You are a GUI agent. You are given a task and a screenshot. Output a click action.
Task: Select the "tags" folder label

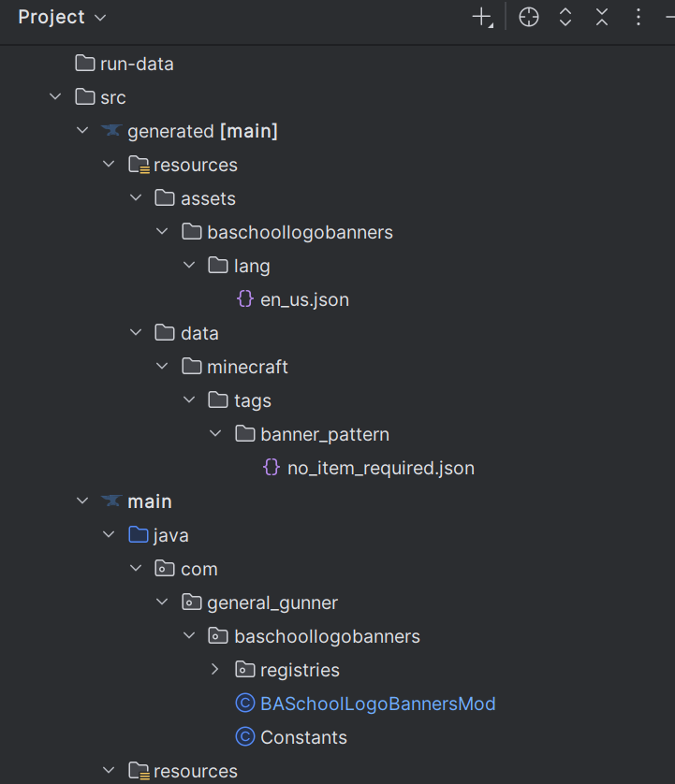tap(253, 401)
